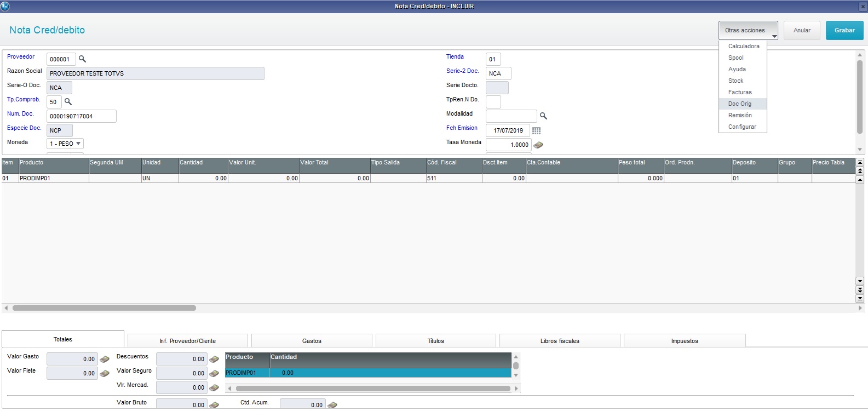
Task: Click Descuentos calculator icon
Action: click(214, 359)
